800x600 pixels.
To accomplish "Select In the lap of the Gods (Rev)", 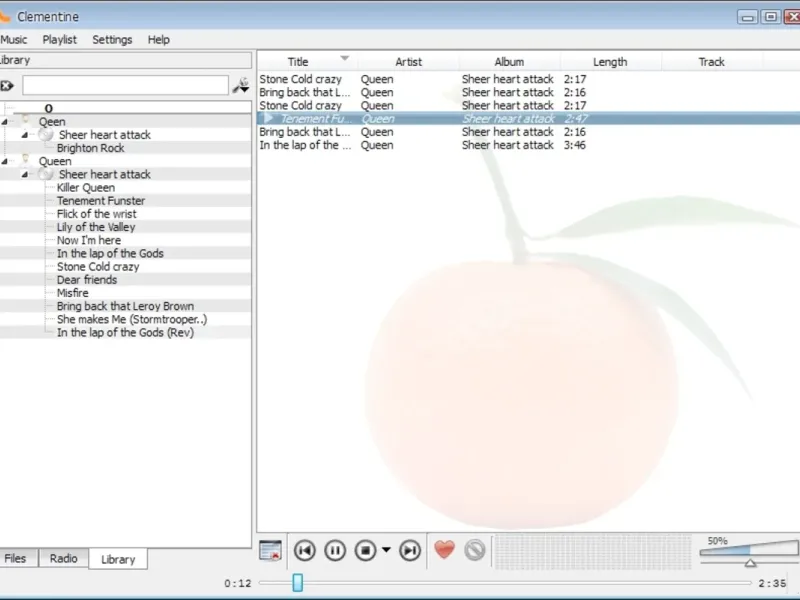I will 126,333.
